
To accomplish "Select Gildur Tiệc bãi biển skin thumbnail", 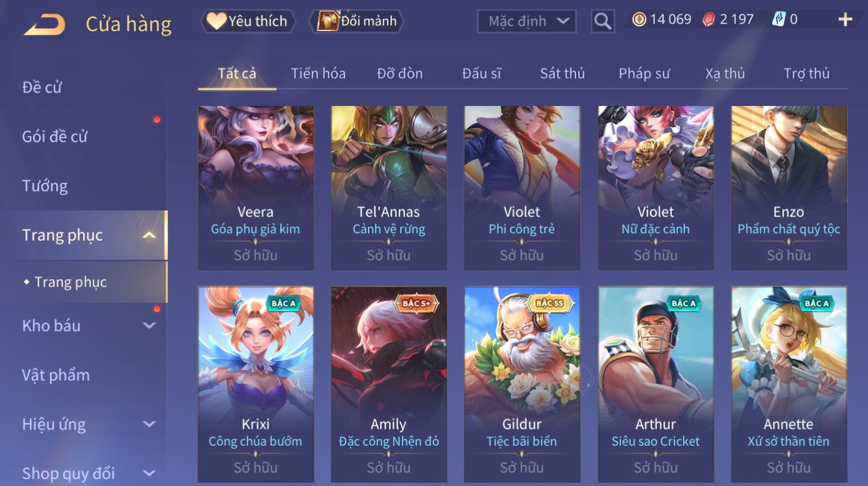I will tap(522, 384).
